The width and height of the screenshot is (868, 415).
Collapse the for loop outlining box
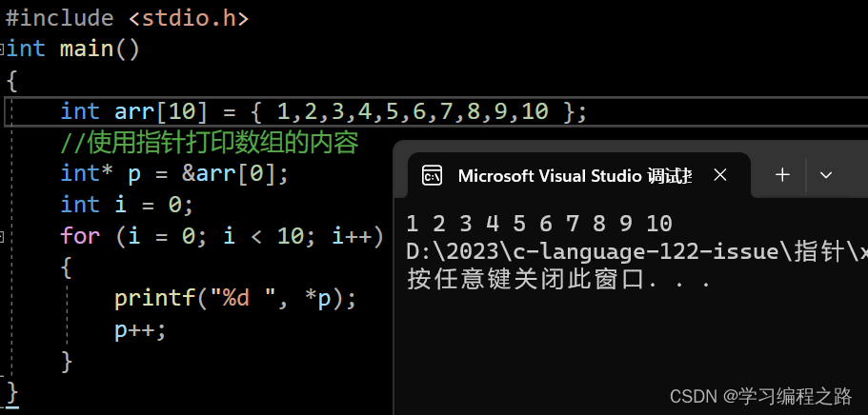coord(2,237)
